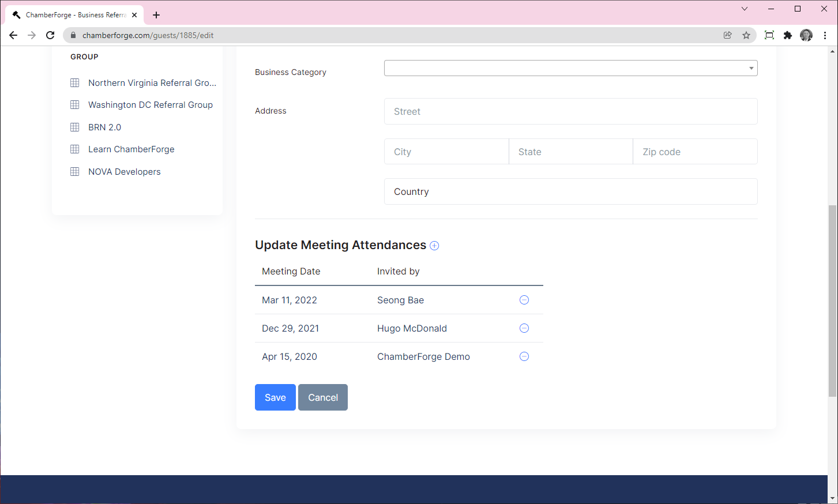Open Washington DC Referral Group
The width and height of the screenshot is (838, 504).
pyautogui.click(x=150, y=105)
